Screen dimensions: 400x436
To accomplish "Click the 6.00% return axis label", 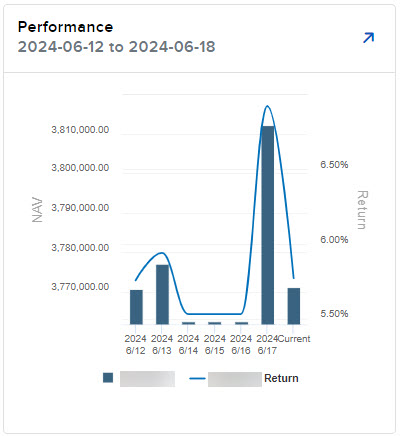I will coord(334,239).
